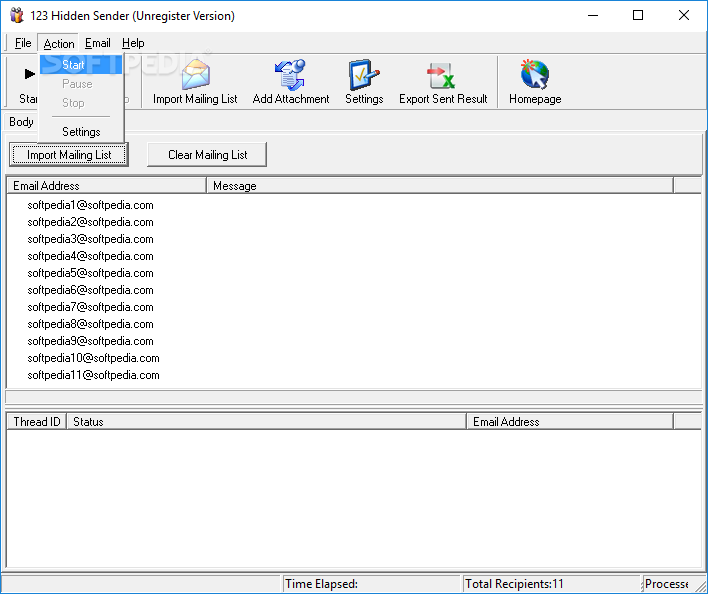
Task: Click the Export Sent Result icon
Action: coord(441,75)
